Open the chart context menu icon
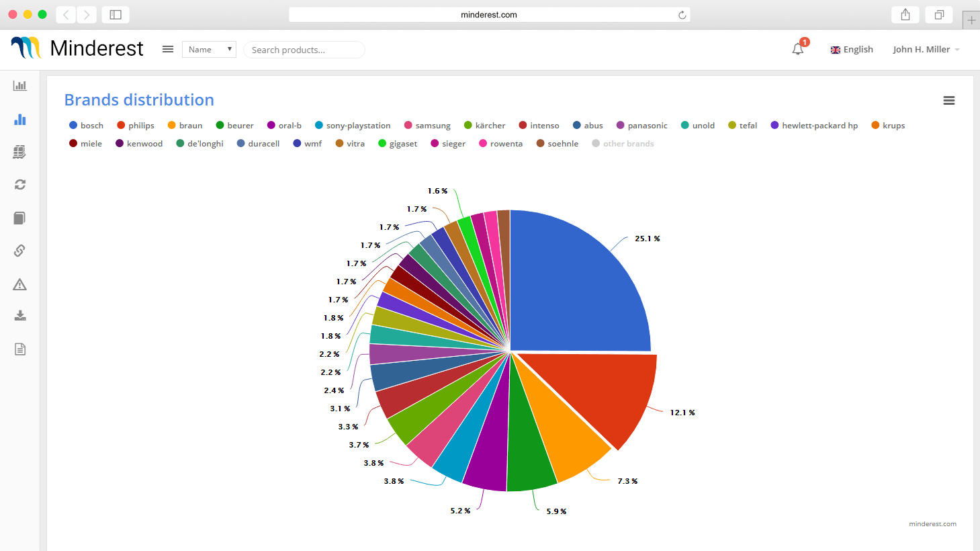 (x=949, y=100)
